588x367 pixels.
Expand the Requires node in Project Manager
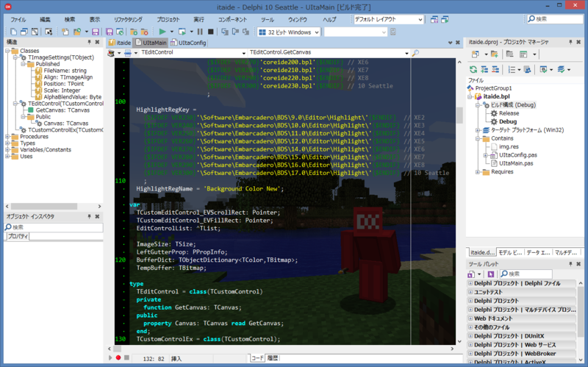click(477, 172)
